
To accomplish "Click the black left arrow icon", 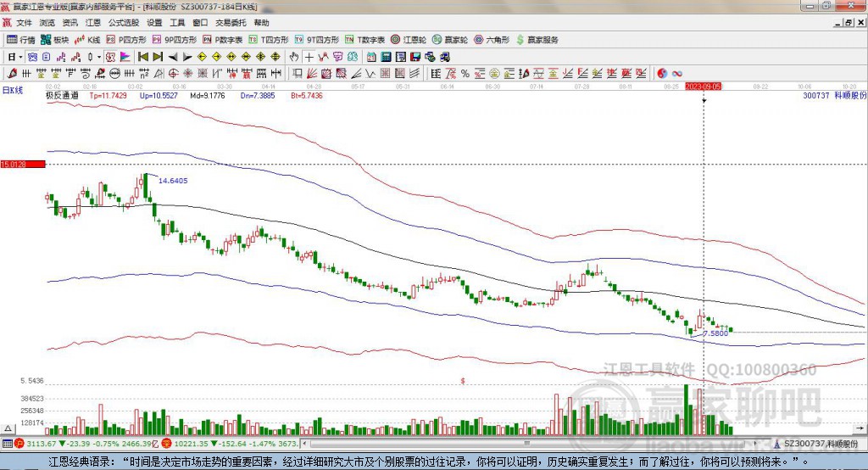I will click(173, 57).
